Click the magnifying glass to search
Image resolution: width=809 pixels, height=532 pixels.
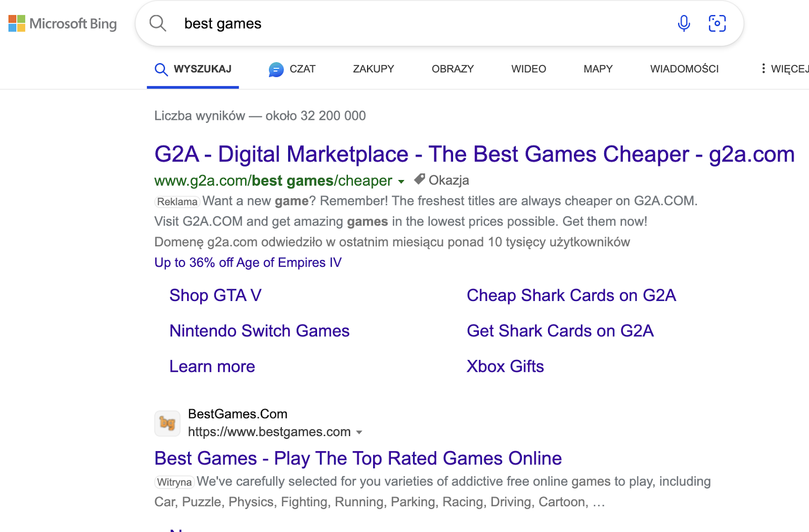[157, 23]
